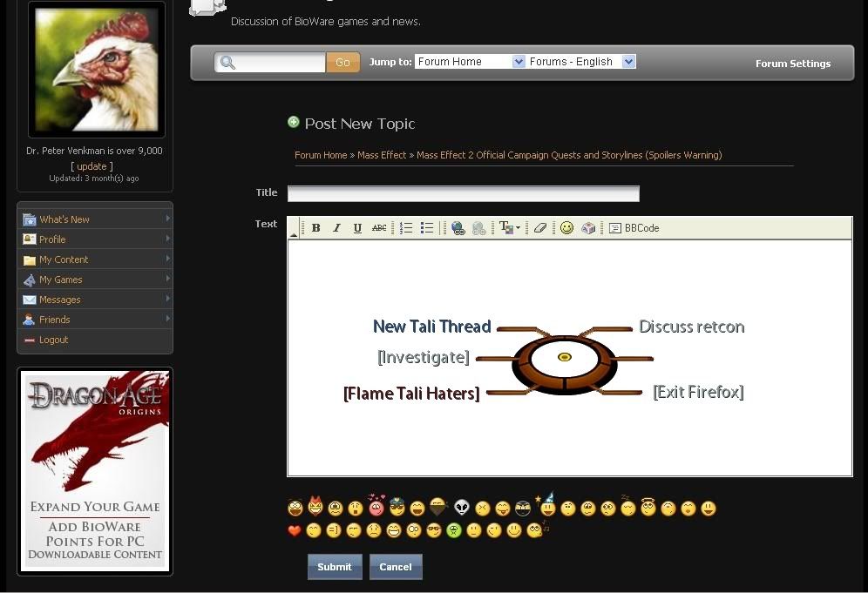Insert a bulleted list
The height and width of the screenshot is (593, 868).
[x=427, y=228]
